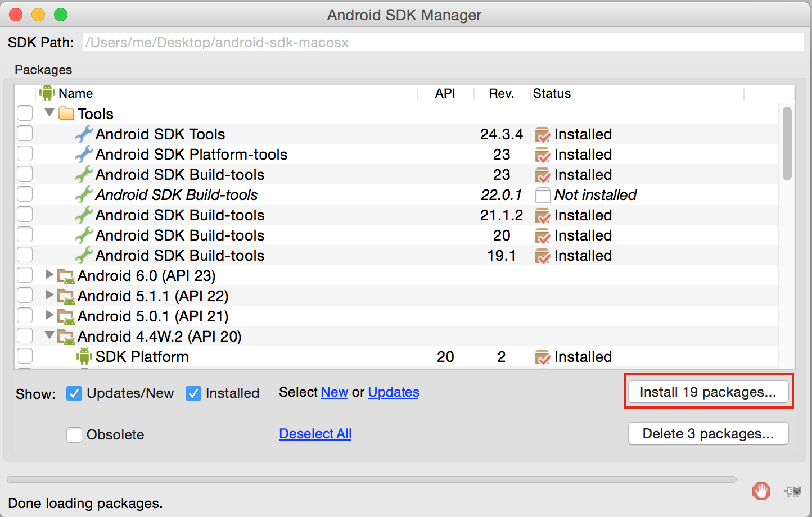The width and height of the screenshot is (812, 517).
Task: Click the not installed icon for Build-tools 22.0.1
Action: tap(543, 195)
